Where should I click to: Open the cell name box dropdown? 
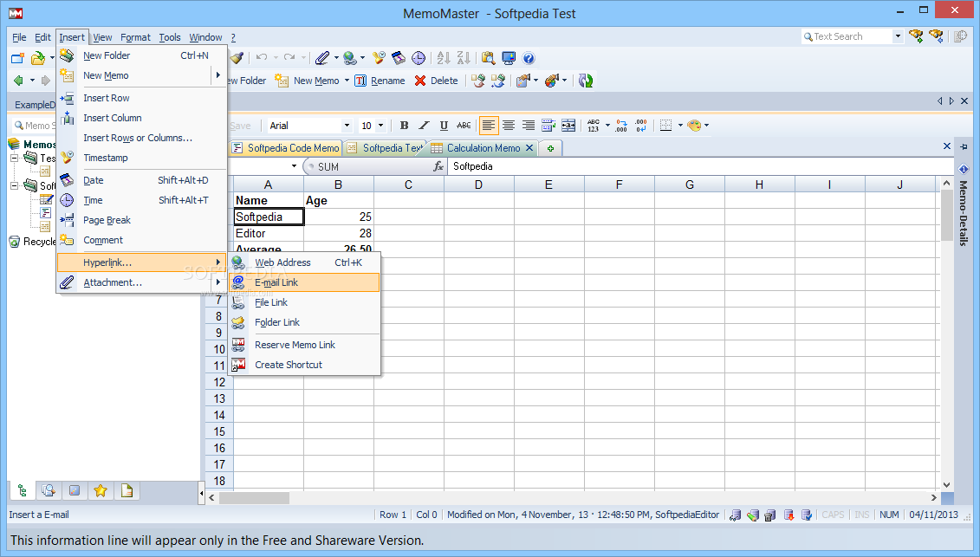[294, 166]
